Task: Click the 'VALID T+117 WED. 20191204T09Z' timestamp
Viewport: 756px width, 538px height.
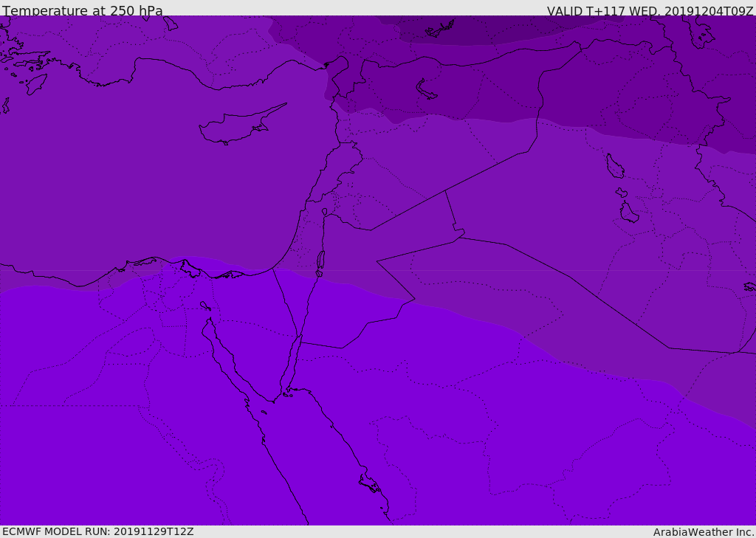Action: 650,10
